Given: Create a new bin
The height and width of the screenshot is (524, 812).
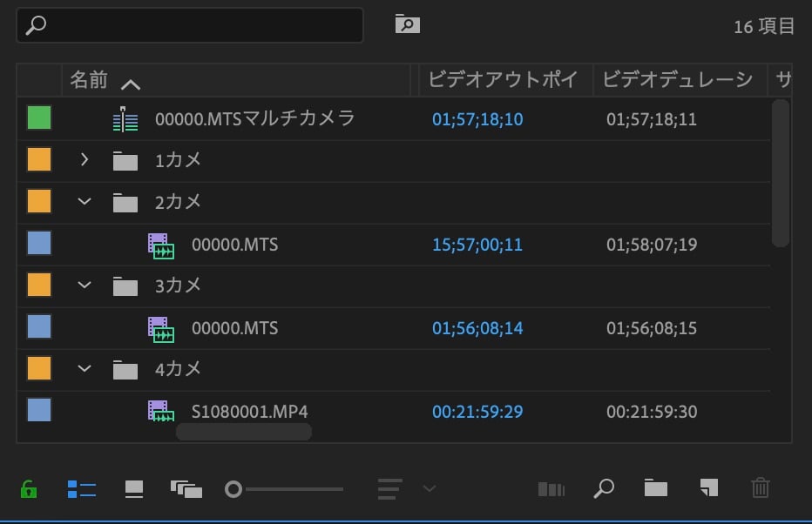Looking at the screenshot, I should coord(654,489).
